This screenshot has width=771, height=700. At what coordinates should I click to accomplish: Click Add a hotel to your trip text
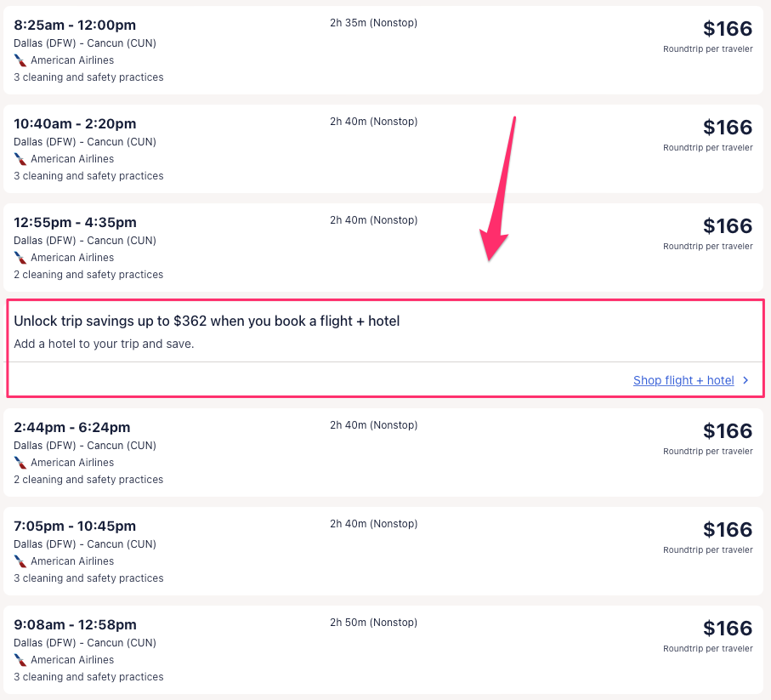pyautogui.click(x=104, y=344)
